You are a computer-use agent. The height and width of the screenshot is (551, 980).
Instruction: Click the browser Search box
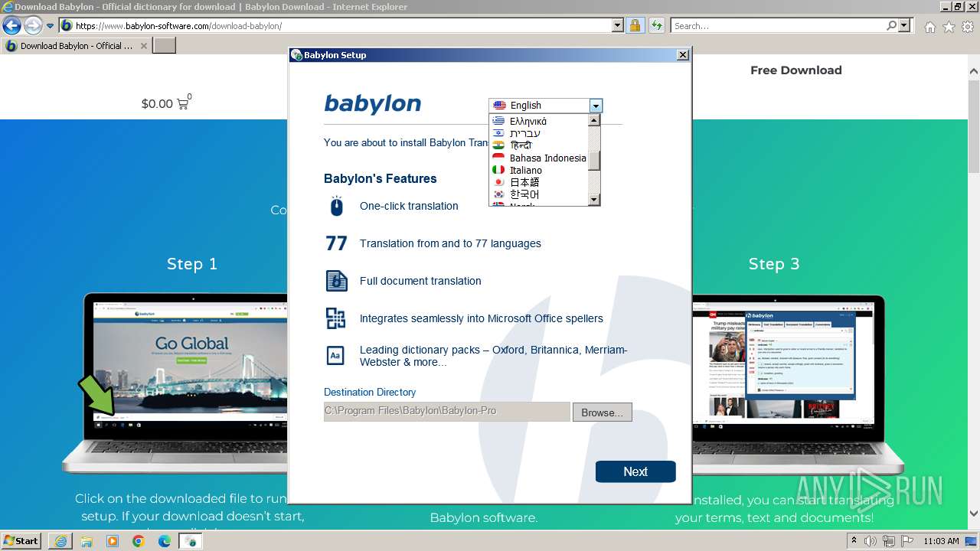coord(778,26)
